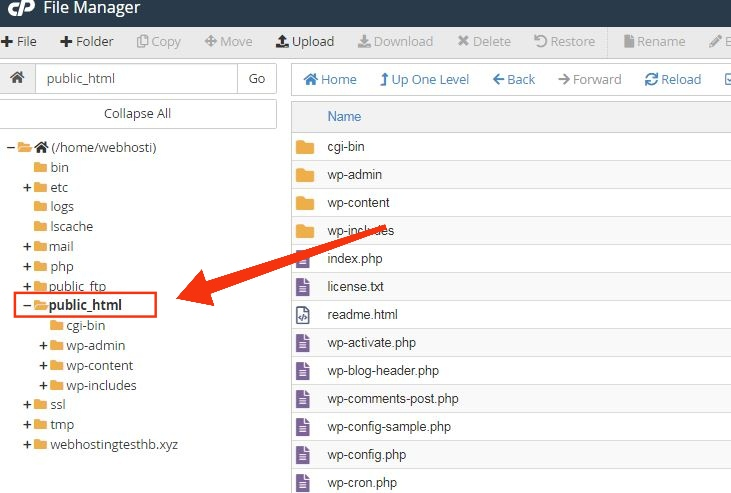Click the public_html path input field
The width and height of the screenshot is (731, 493).
click(x=137, y=78)
